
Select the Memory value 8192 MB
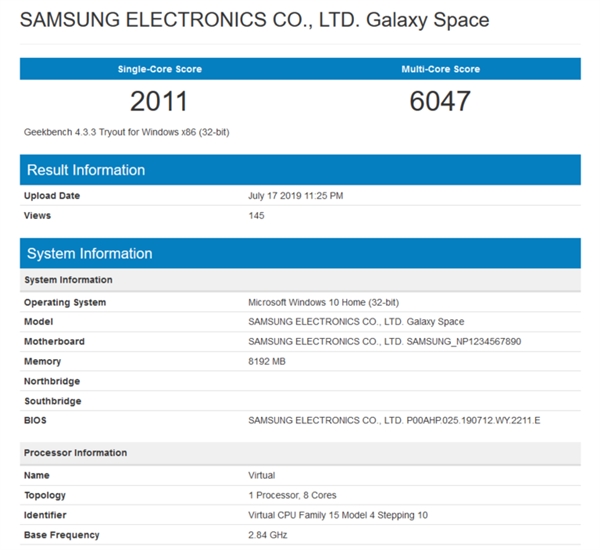pos(268,361)
